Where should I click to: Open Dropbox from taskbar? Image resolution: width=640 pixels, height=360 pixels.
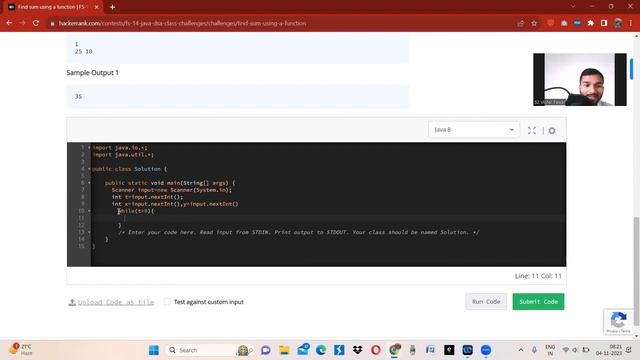[x=358, y=350]
